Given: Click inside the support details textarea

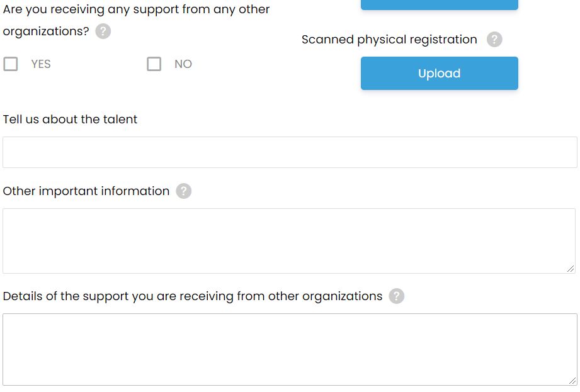Looking at the screenshot, I should pyautogui.click(x=290, y=349).
